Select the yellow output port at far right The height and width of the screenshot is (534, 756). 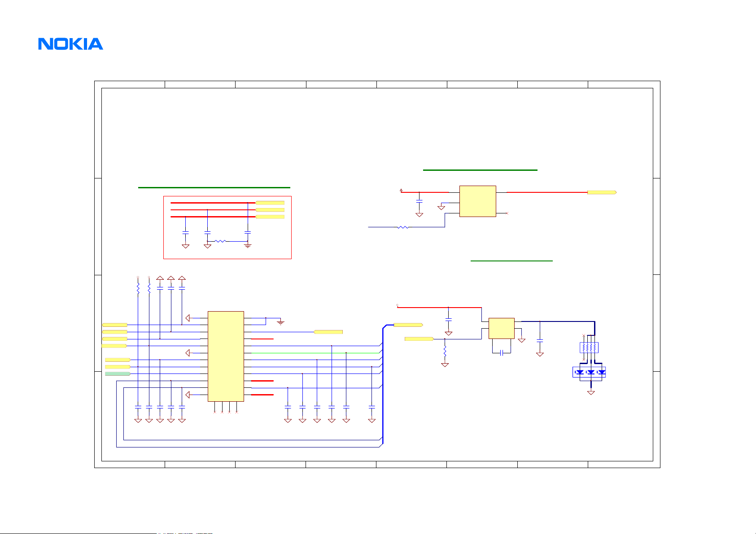602,192
